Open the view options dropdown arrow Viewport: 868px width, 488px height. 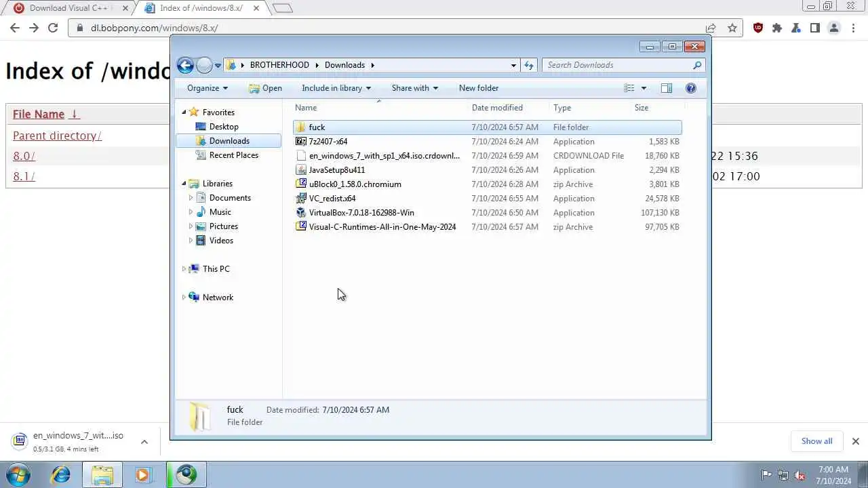(644, 88)
